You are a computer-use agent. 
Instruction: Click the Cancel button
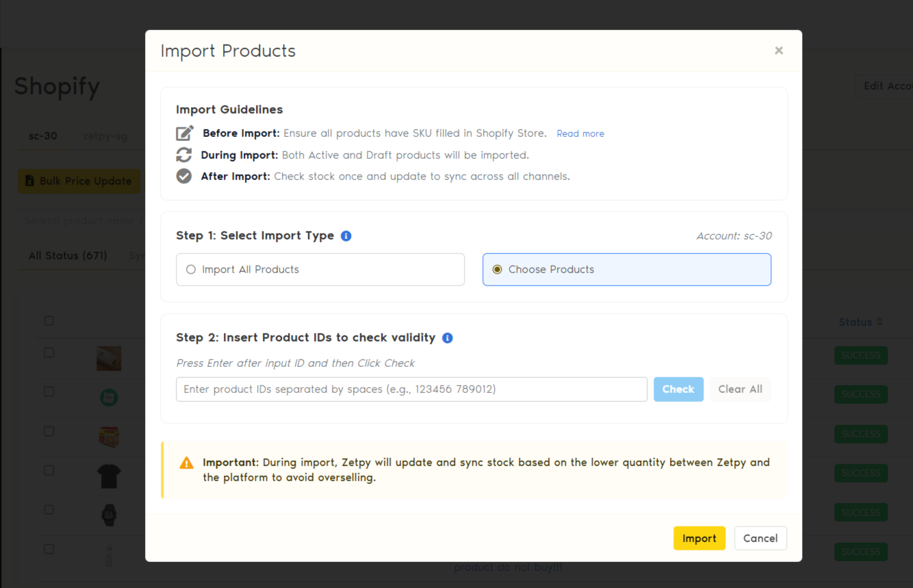pyautogui.click(x=760, y=538)
